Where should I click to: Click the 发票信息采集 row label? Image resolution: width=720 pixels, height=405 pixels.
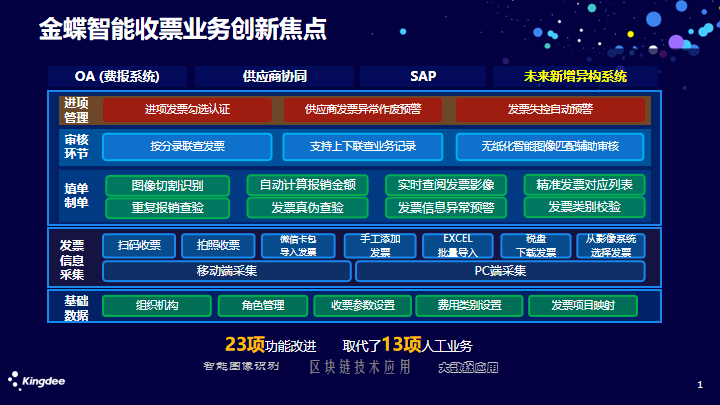(72, 260)
